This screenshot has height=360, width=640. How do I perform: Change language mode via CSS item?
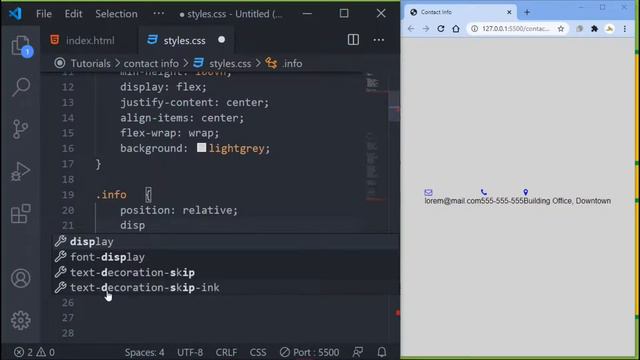(258, 352)
